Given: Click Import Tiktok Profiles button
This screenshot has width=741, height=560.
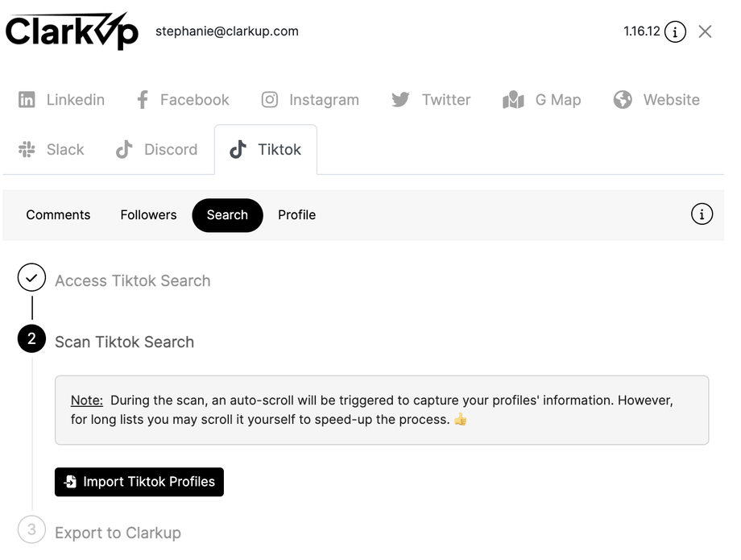Looking at the screenshot, I should [x=139, y=482].
